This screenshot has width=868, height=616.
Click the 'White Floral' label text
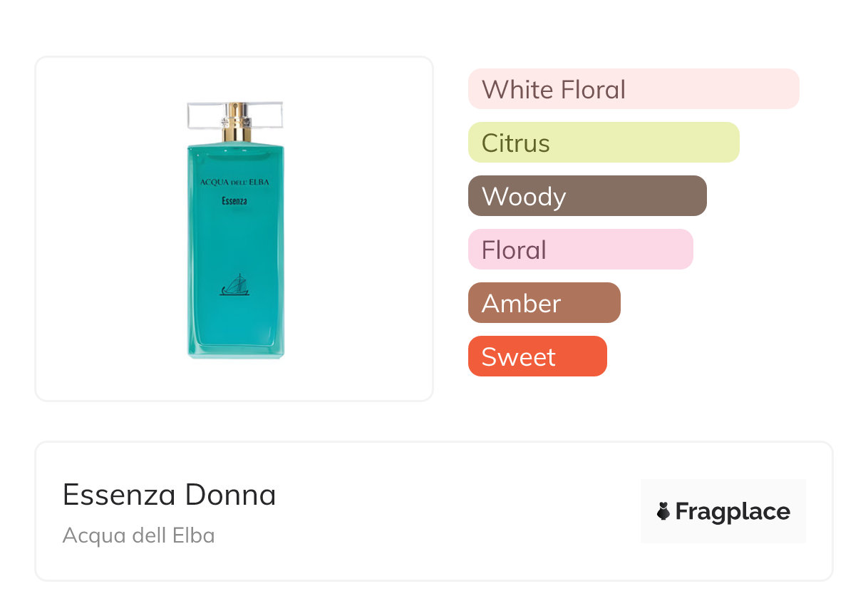pyautogui.click(x=553, y=90)
